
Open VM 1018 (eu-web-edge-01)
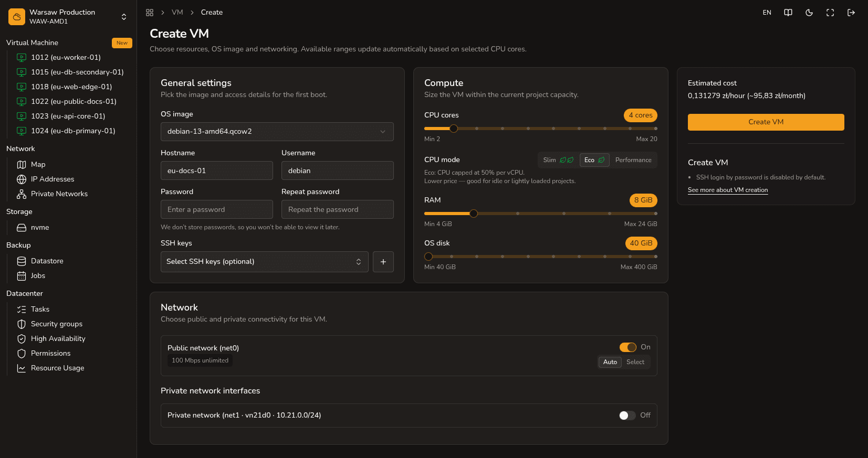point(71,87)
